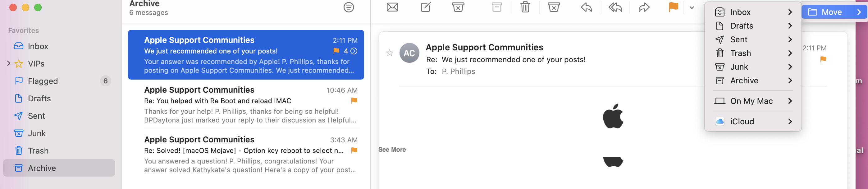
Task: Toggle the orange flag toolbar button
Action: pyautogui.click(x=673, y=7)
